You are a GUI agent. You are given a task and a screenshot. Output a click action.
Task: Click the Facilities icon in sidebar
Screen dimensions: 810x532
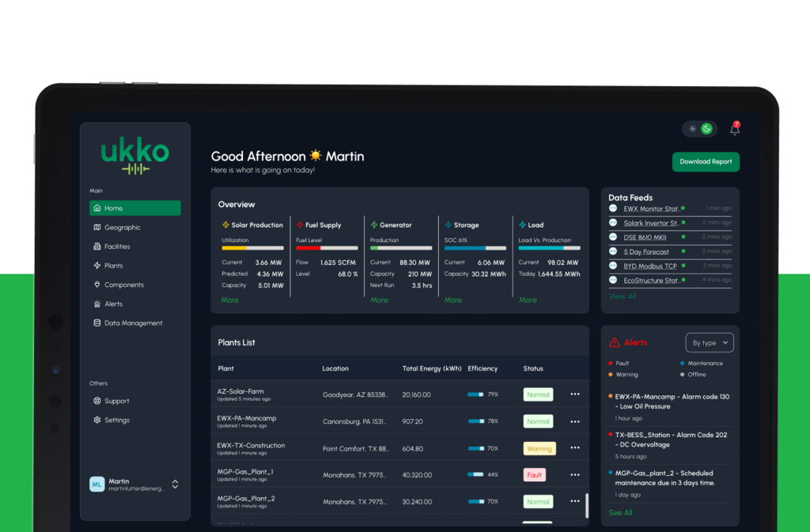(x=97, y=247)
